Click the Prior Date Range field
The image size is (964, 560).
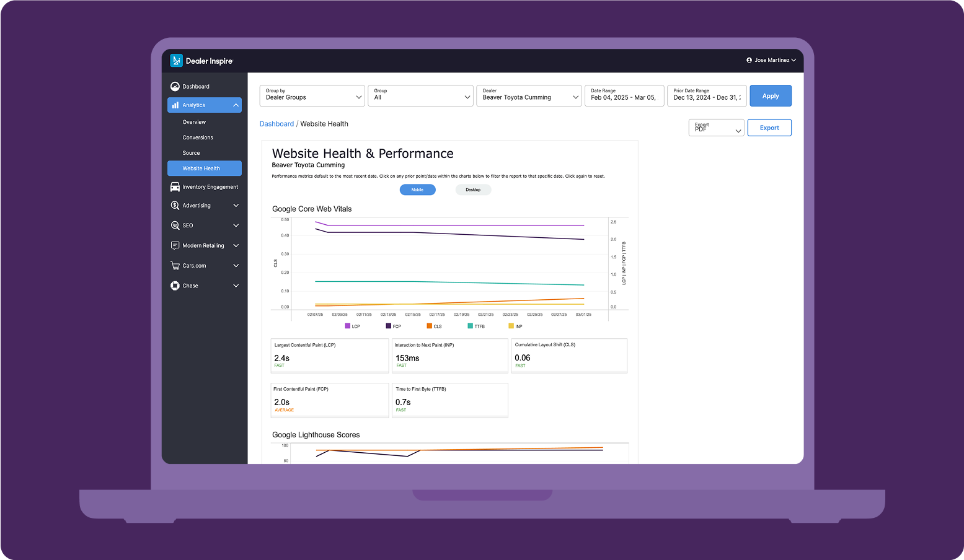707,96
